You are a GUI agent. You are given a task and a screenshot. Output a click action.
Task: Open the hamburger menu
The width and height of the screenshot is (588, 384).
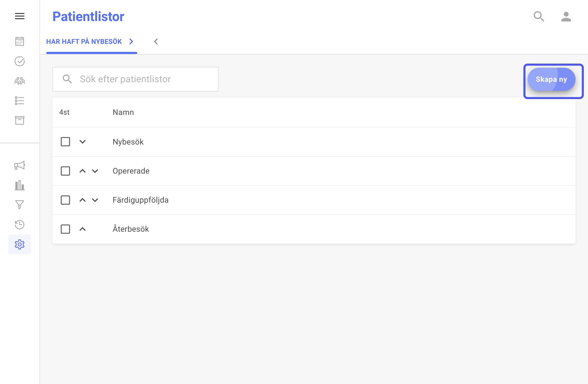click(20, 16)
